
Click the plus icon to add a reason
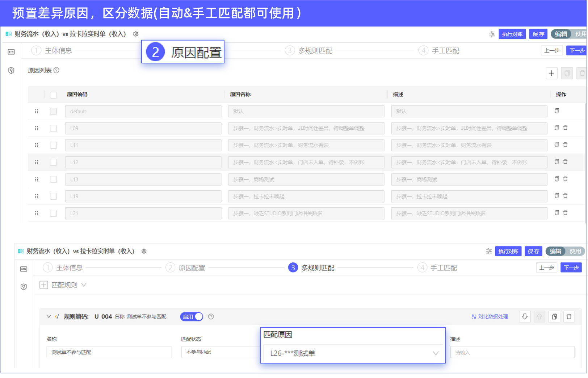(551, 73)
